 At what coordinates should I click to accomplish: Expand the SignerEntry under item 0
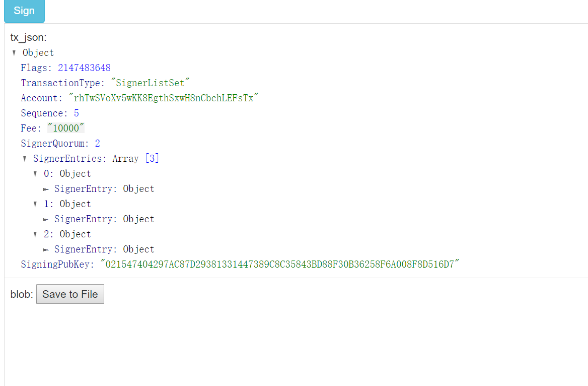pos(47,188)
